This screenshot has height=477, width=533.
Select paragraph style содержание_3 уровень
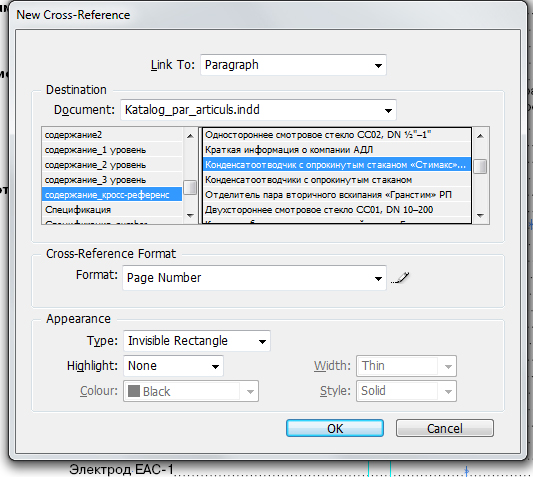112,180
